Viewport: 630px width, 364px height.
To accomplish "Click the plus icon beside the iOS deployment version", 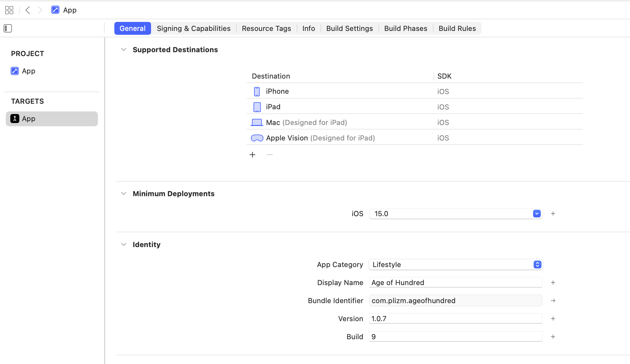I will [553, 214].
